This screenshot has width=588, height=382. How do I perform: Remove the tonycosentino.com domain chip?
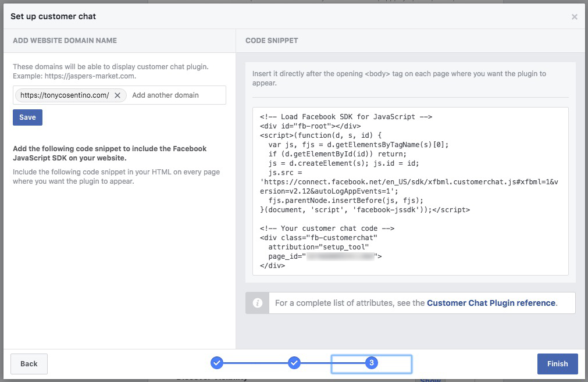[117, 95]
